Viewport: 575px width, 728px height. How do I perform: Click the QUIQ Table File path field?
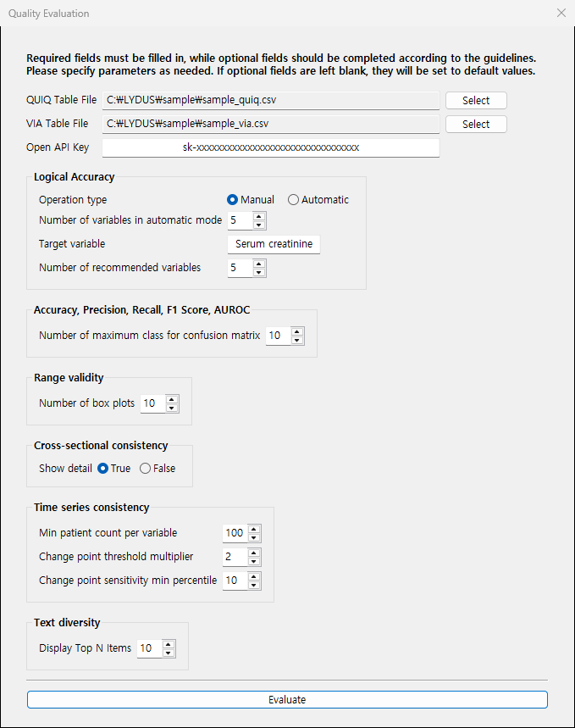pos(271,100)
